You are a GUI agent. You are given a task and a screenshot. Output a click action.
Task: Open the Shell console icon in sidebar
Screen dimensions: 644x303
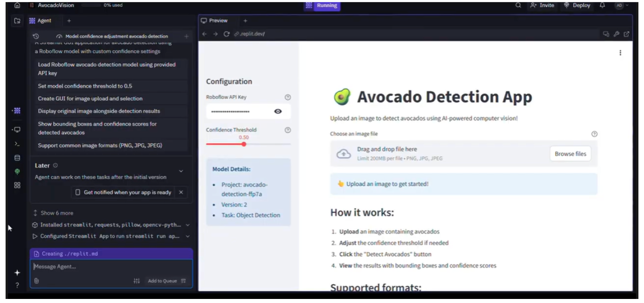pyautogui.click(x=17, y=144)
